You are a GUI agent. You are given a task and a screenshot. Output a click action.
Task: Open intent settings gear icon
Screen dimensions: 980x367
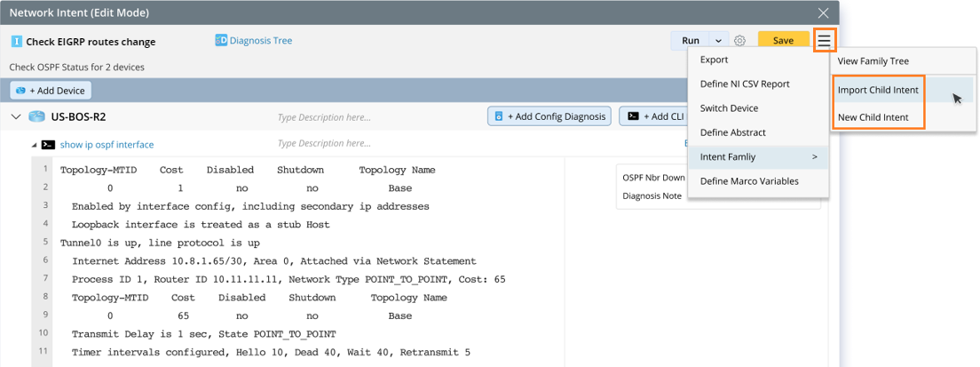(x=740, y=41)
